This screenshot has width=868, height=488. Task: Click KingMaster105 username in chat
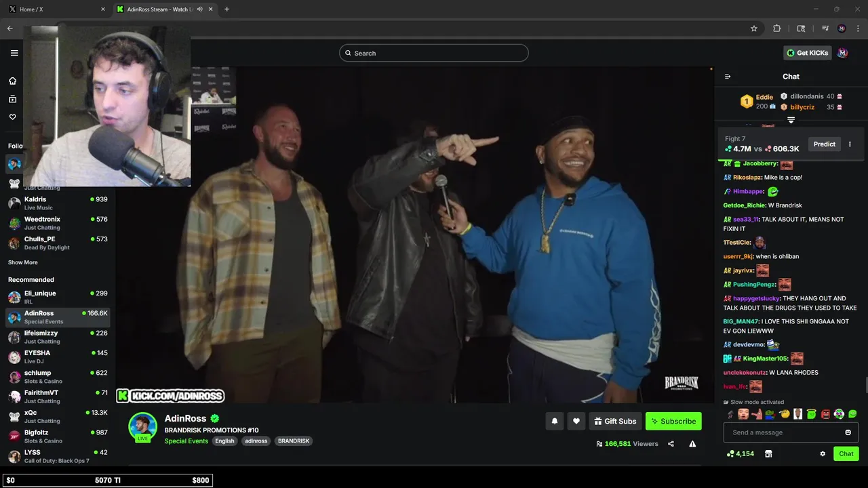765,359
